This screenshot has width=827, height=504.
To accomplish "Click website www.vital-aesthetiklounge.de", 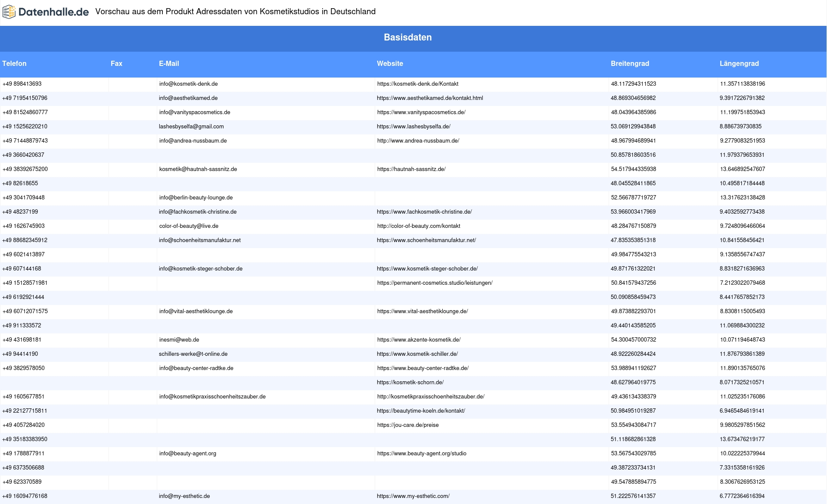I will click(423, 311).
